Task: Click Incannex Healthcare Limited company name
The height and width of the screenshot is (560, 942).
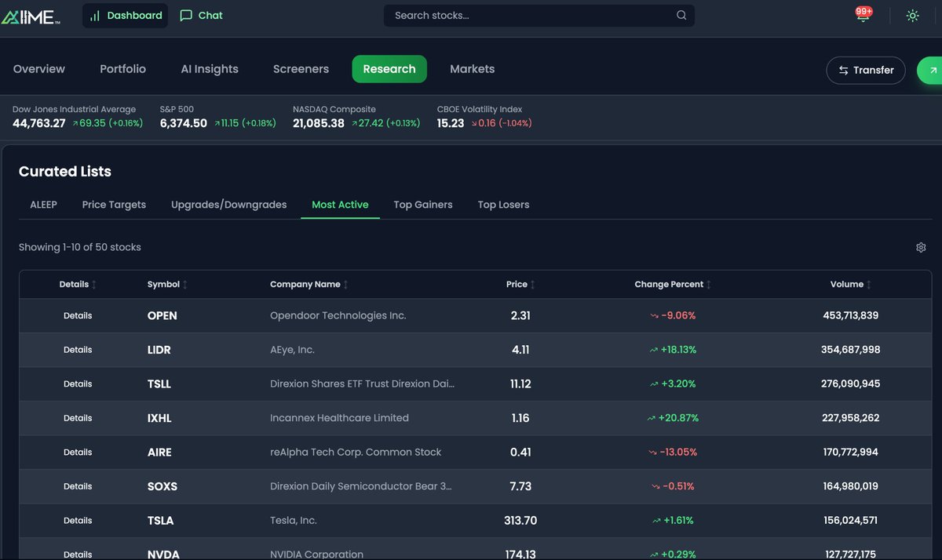Action: click(x=339, y=418)
